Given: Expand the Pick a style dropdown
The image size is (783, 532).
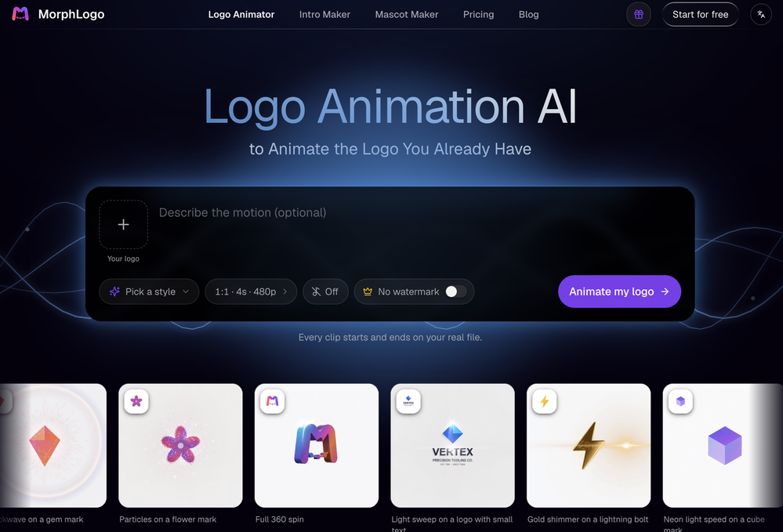Looking at the screenshot, I should click(x=149, y=291).
